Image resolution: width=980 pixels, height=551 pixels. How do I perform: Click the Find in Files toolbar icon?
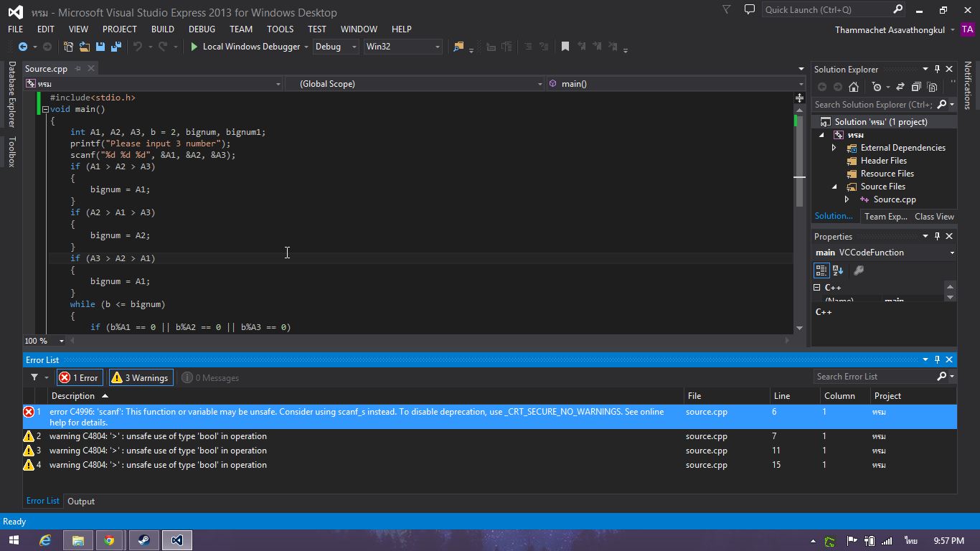pyautogui.click(x=459, y=47)
